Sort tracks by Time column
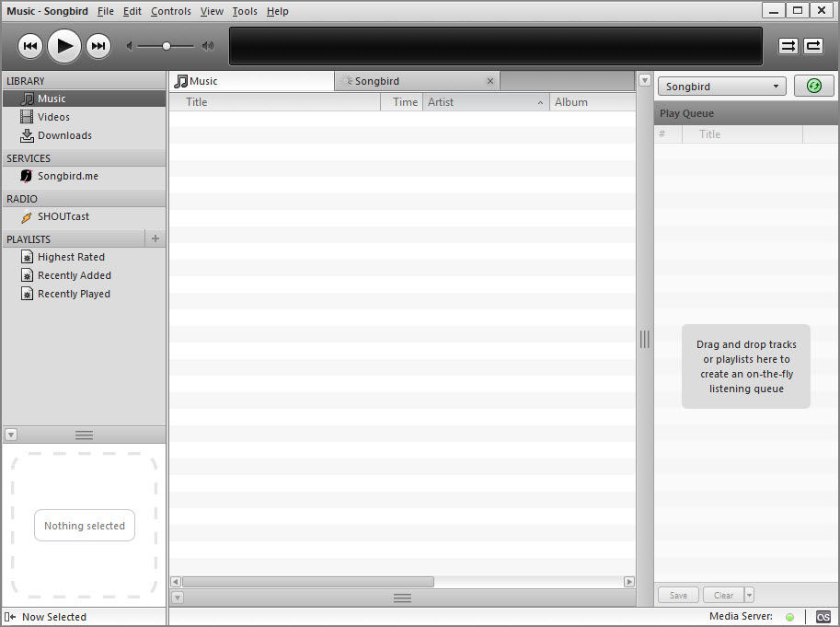 tap(402, 102)
